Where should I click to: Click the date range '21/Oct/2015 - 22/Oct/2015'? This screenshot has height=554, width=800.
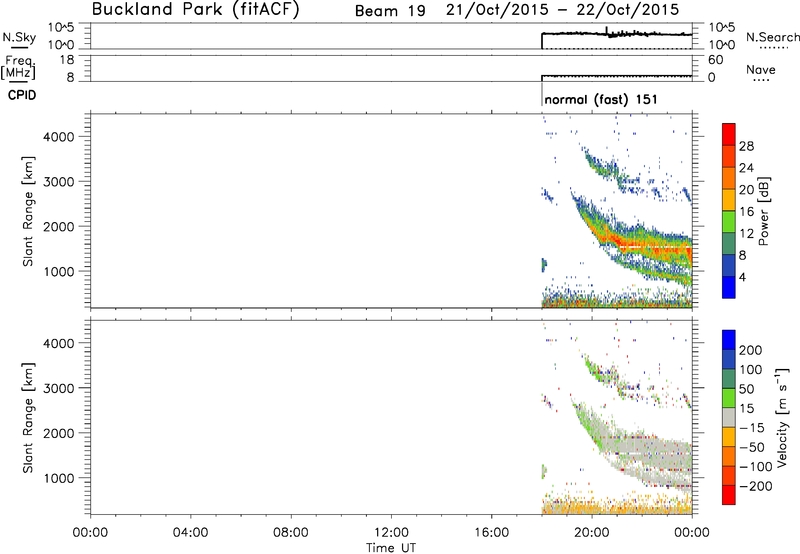point(562,10)
